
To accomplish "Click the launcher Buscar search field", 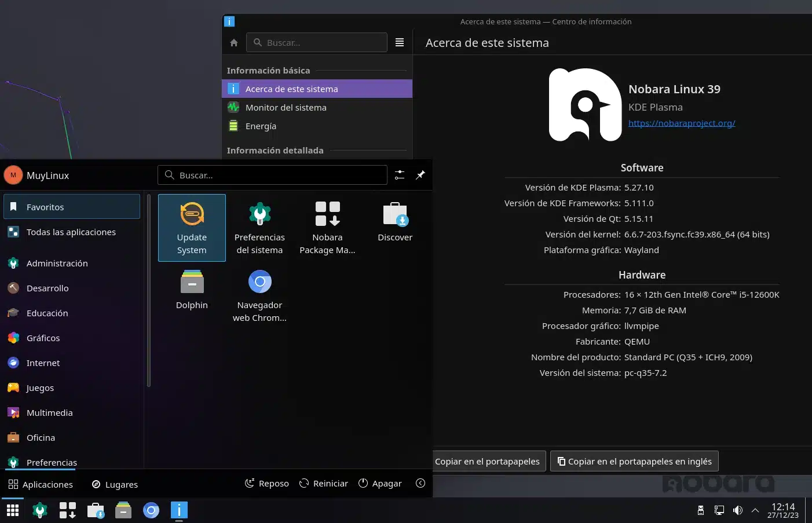I will [272, 175].
